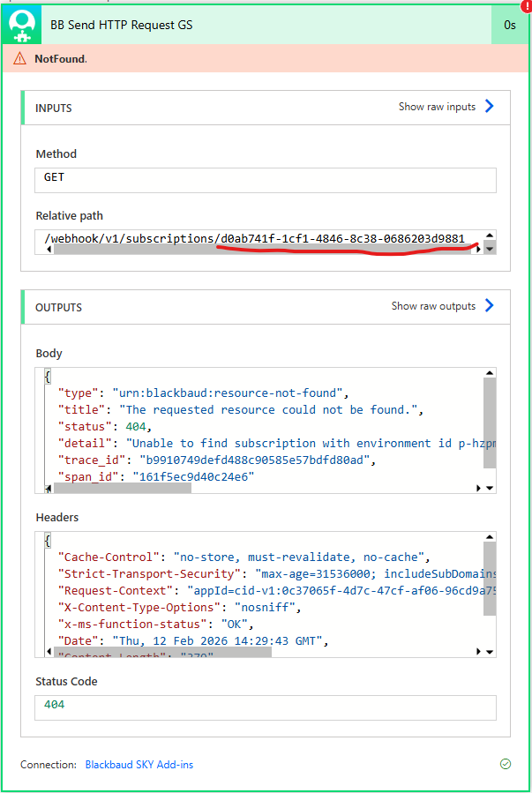
Task: Click Body box horizontal scrollbar thumb
Action: pyautogui.click(x=123, y=488)
